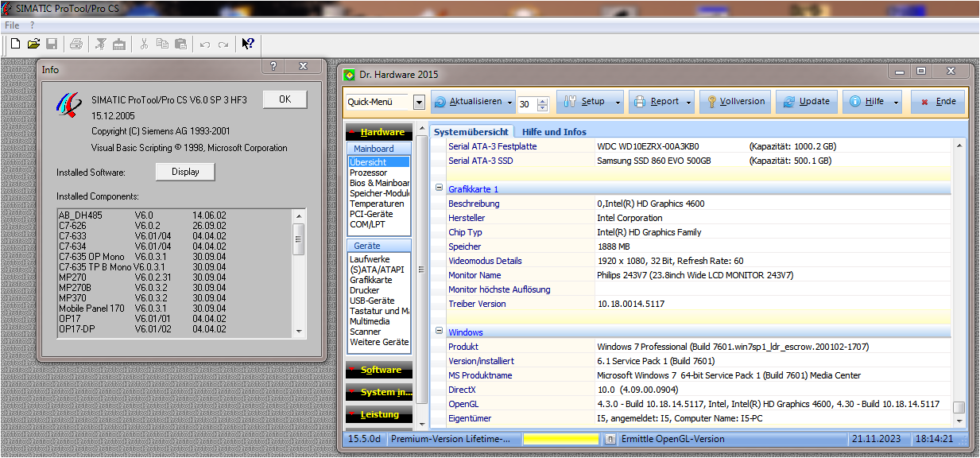Click the help question mark in Info dialog title
Viewport: 980px width, 458px height.
click(x=273, y=68)
